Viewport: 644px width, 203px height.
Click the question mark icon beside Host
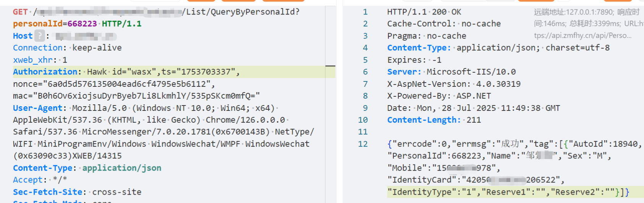click(39, 36)
